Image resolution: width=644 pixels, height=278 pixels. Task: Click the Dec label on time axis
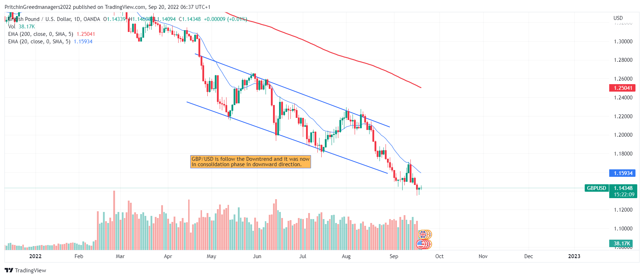(x=529, y=256)
